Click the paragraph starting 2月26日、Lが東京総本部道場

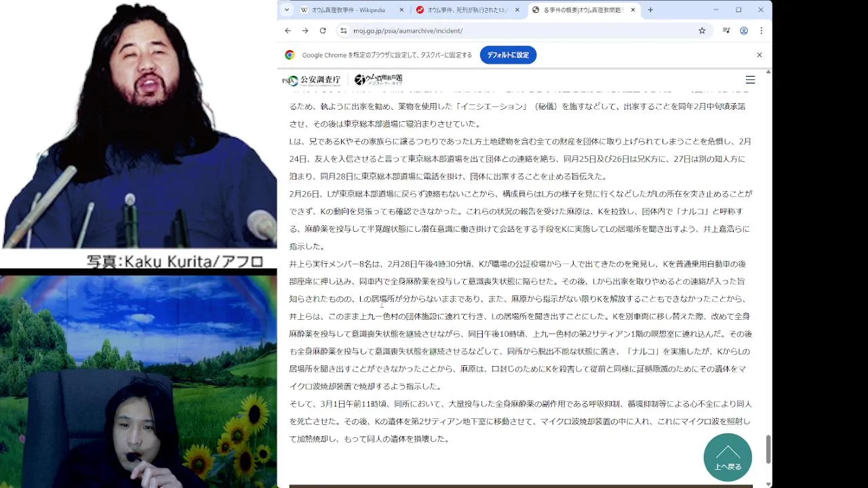[521, 220]
